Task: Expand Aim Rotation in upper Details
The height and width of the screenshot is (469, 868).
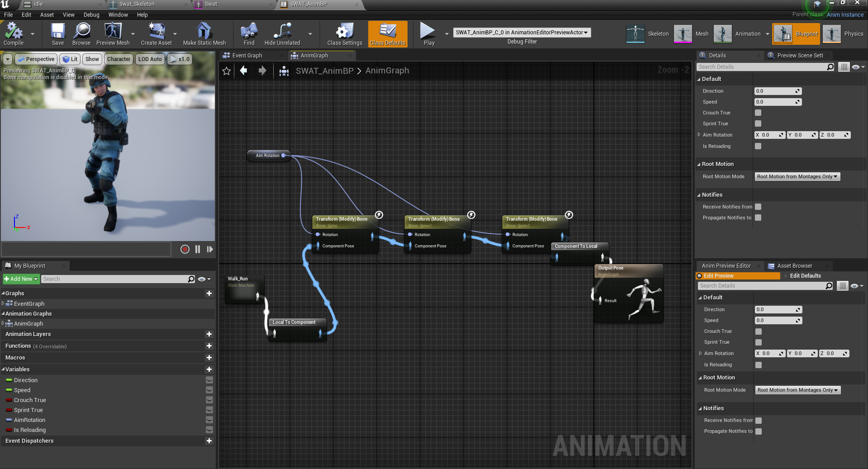Action: [x=699, y=135]
